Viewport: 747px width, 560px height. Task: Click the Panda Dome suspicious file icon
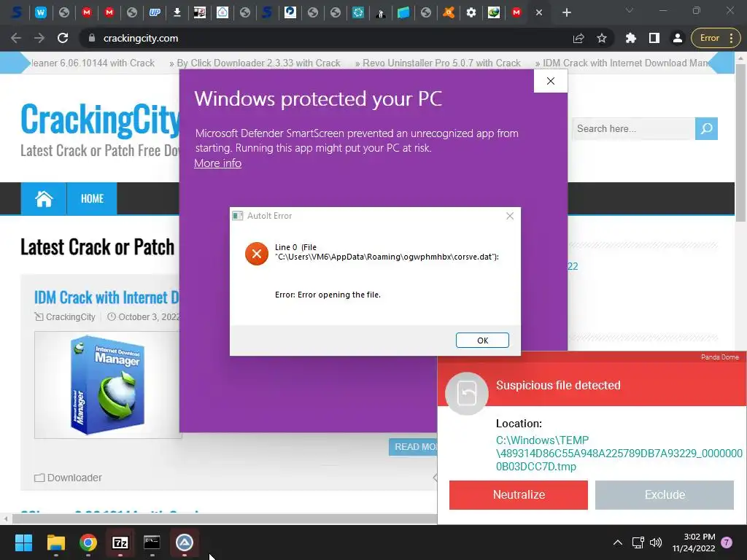pyautogui.click(x=466, y=394)
